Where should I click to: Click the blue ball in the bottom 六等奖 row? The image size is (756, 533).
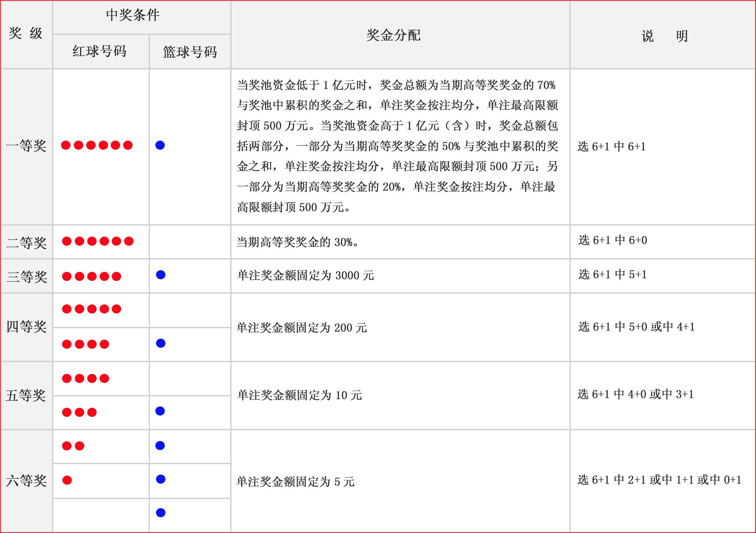pos(161,513)
